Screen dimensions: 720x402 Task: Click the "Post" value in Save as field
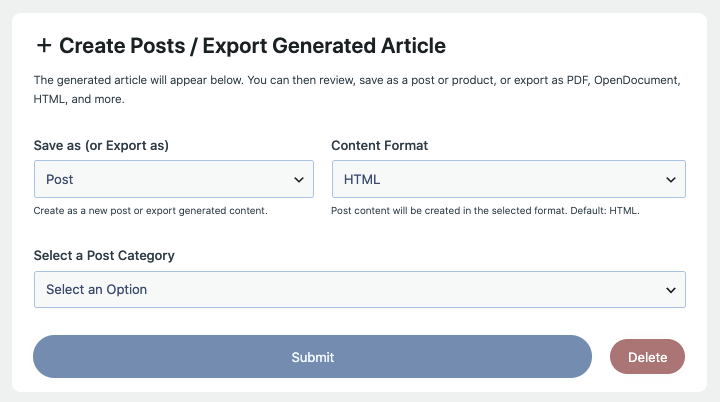coord(59,179)
